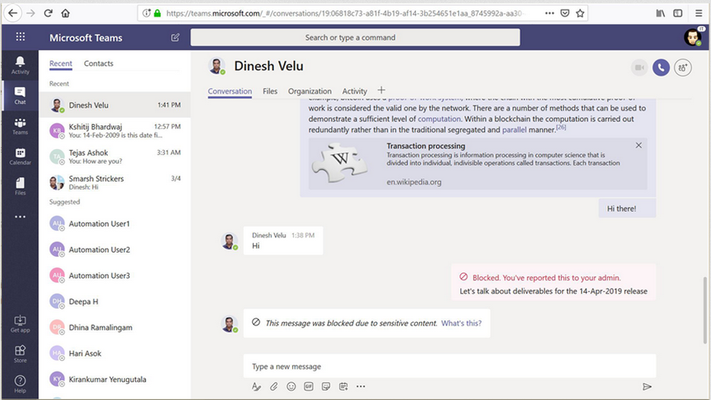The height and width of the screenshot is (400, 711).
Task: Open the sticker picker
Action: pyautogui.click(x=326, y=386)
